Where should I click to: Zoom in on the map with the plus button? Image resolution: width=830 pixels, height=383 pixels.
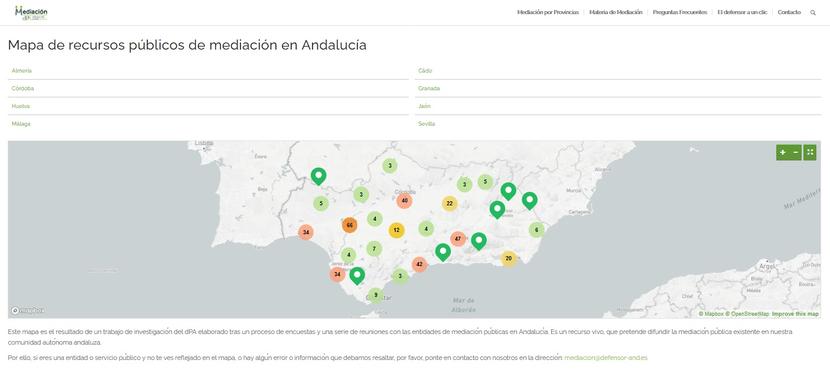(782, 152)
